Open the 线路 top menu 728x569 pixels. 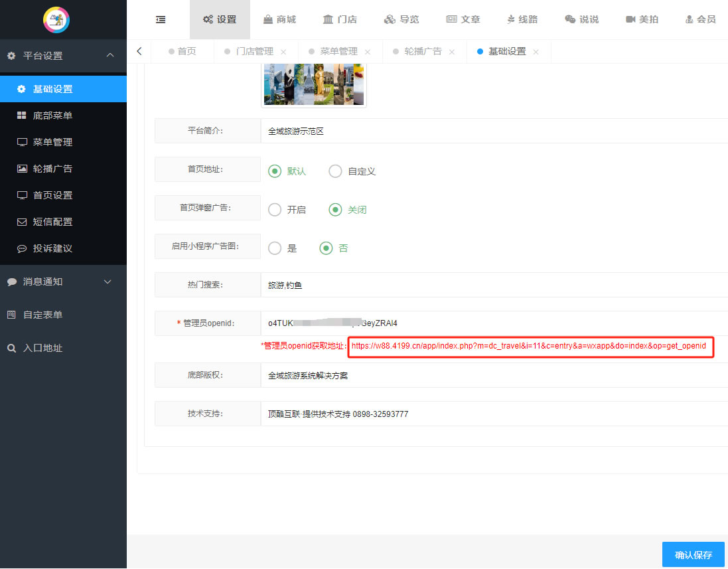[x=522, y=19]
